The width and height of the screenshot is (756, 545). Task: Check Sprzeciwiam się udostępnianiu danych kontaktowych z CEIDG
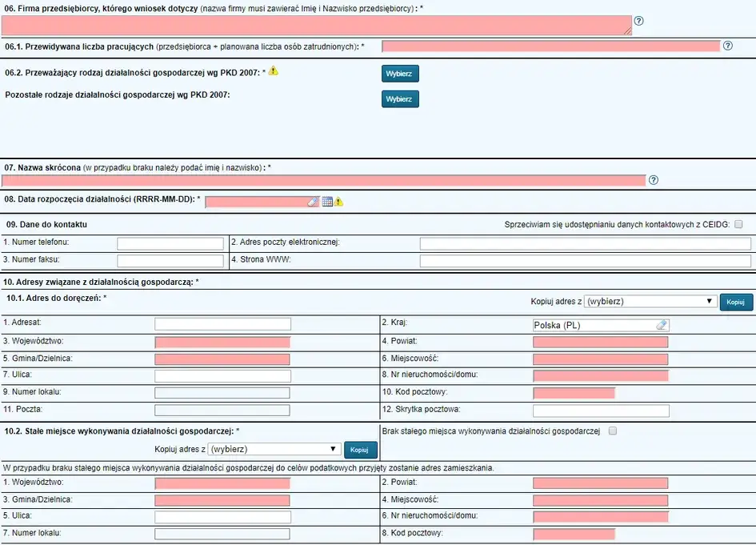pos(738,225)
